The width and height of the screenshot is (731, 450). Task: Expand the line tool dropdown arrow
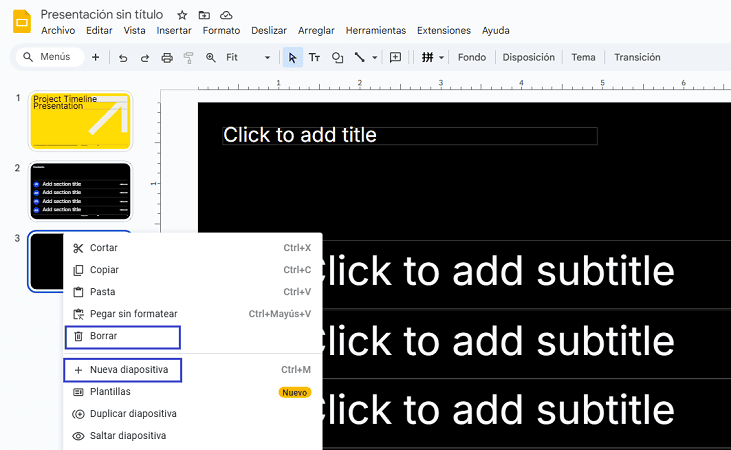(x=374, y=58)
